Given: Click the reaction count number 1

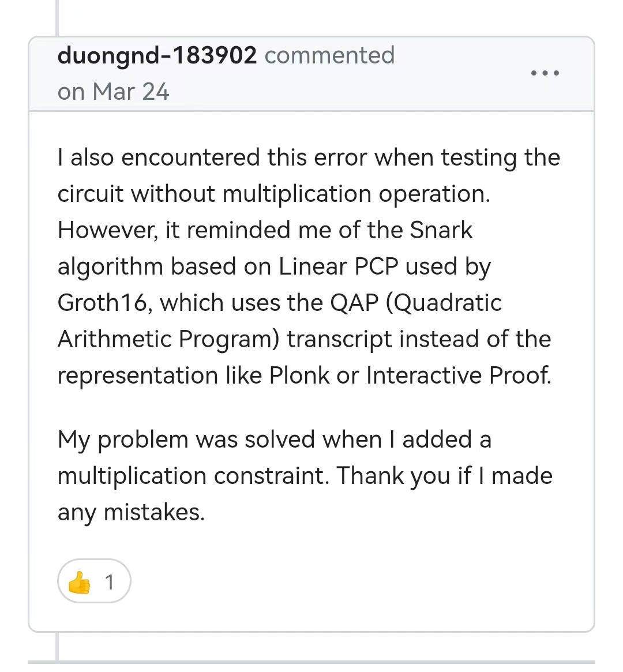Looking at the screenshot, I should (x=110, y=583).
